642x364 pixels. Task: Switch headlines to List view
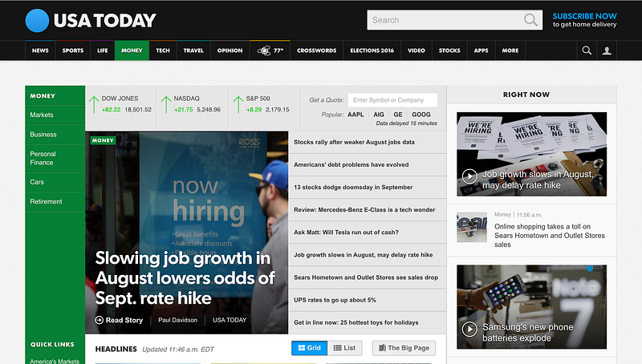(x=345, y=348)
